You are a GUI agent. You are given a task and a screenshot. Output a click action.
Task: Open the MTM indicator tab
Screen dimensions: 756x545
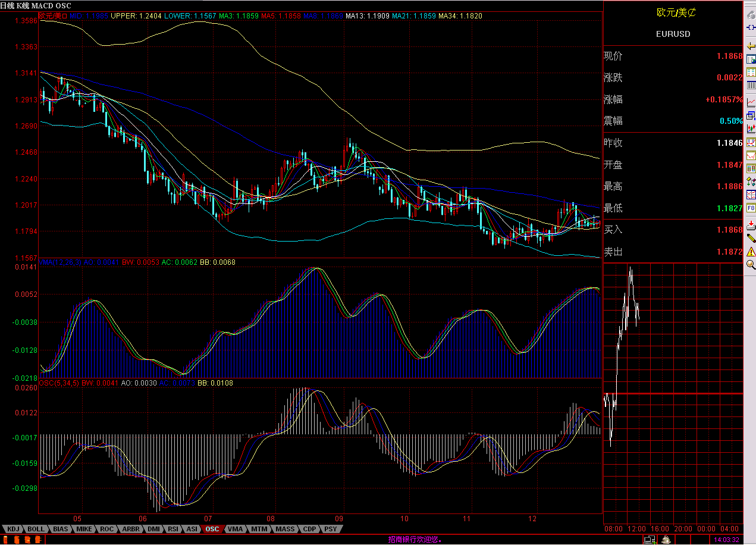[x=259, y=529]
